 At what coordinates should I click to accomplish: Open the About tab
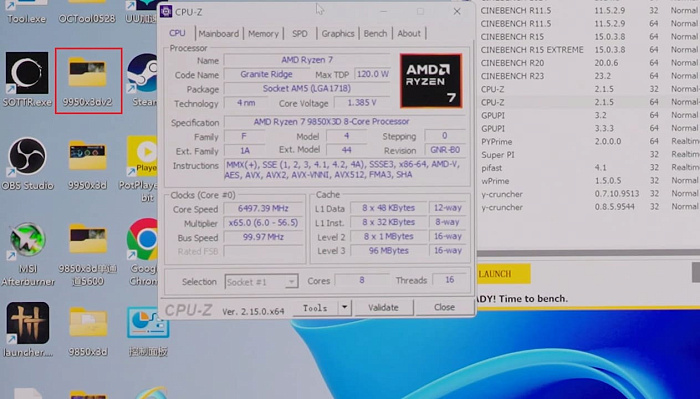tap(409, 33)
